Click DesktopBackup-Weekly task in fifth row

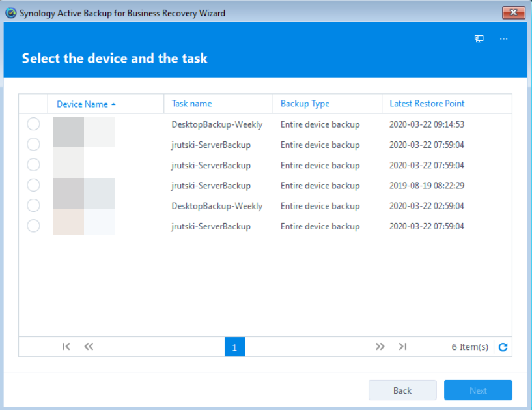pyautogui.click(x=217, y=206)
